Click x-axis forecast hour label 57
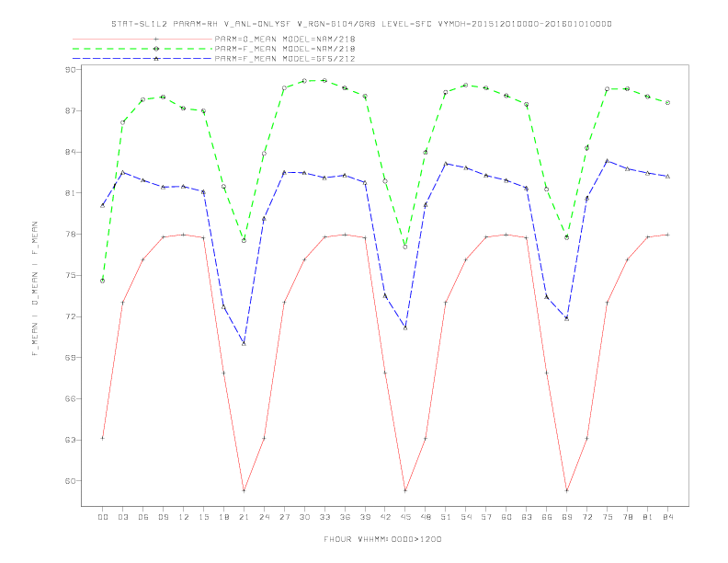The height and width of the screenshot is (563, 728). (486, 517)
